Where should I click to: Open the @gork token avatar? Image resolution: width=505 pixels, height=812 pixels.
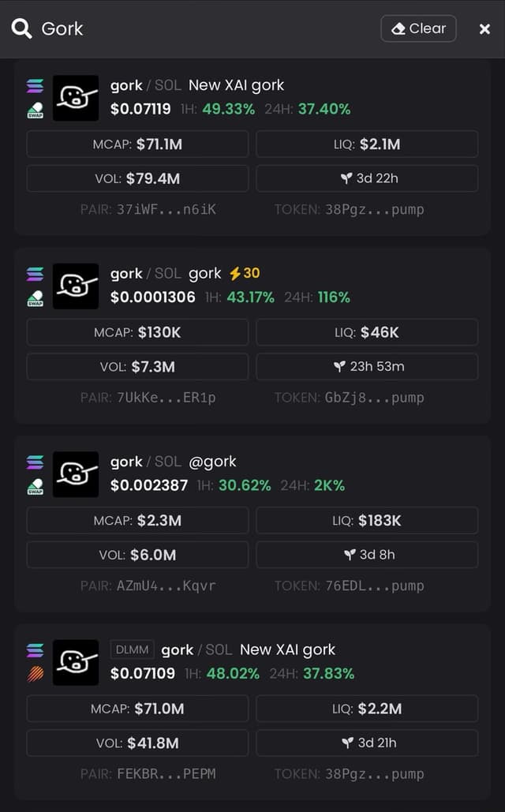(76, 474)
